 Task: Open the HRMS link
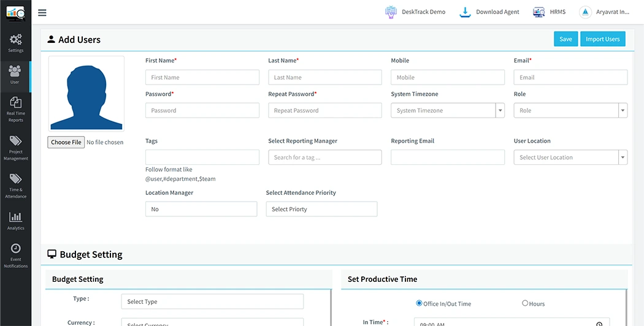click(558, 12)
